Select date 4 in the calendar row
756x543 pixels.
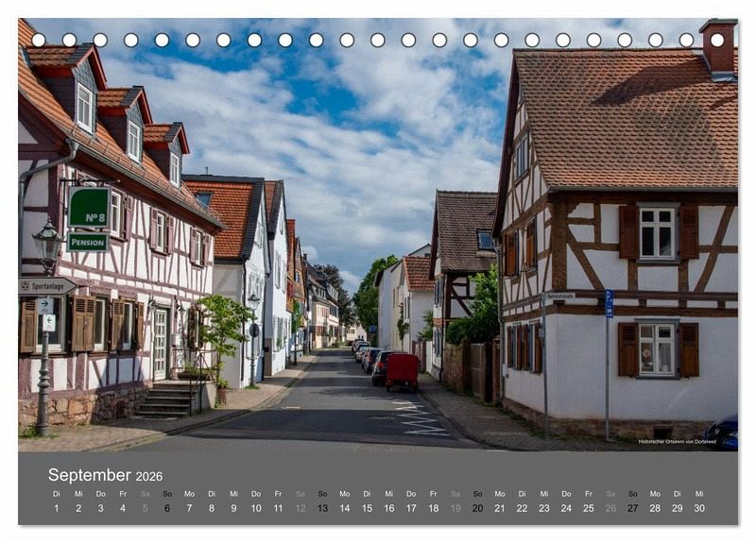pyautogui.click(x=123, y=508)
